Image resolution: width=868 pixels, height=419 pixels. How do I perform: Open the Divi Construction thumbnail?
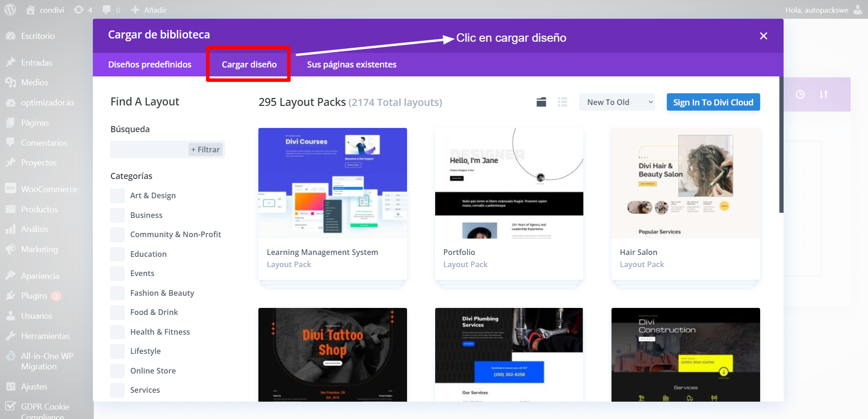[x=686, y=354]
